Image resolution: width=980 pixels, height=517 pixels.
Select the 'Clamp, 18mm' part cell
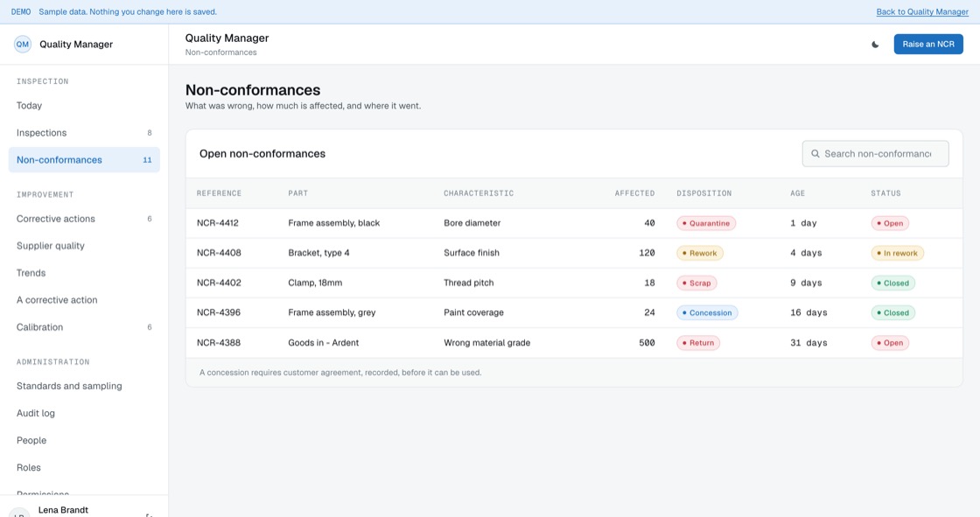click(315, 283)
